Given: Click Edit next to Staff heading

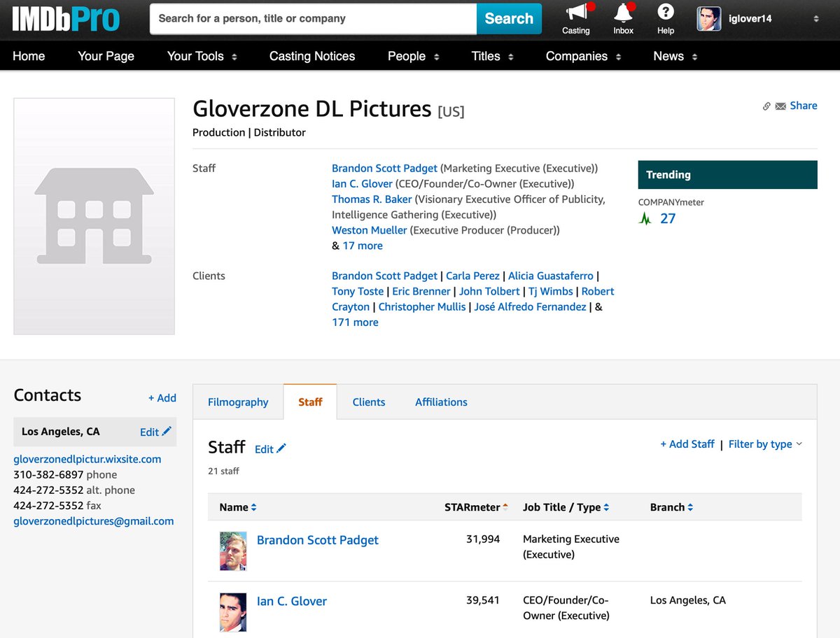Looking at the screenshot, I should coord(270,449).
